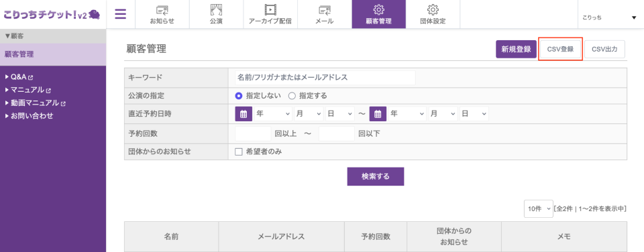This screenshot has height=252, width=644.
Task: Open the start date calendar icon
Action: (x=244, y=114)
